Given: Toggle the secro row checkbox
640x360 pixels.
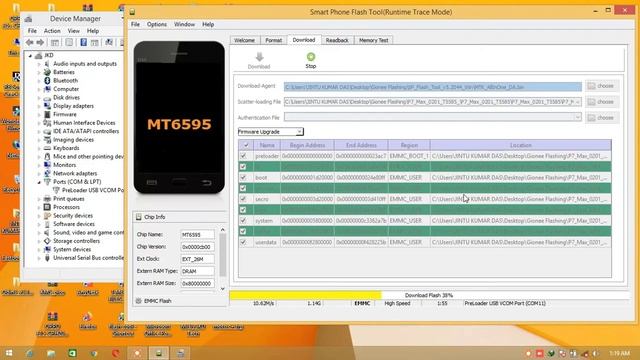Looking at the screenshot, I should pos(243,199).
